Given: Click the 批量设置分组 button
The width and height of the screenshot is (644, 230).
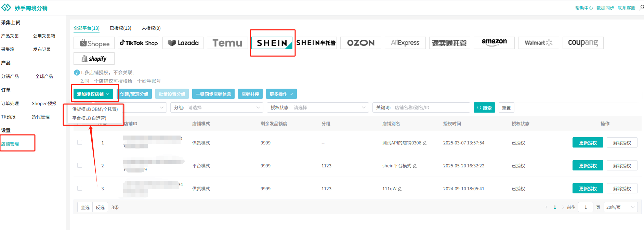Looking at the screenshot, I should pyautogui.click(x=172, y=94).
